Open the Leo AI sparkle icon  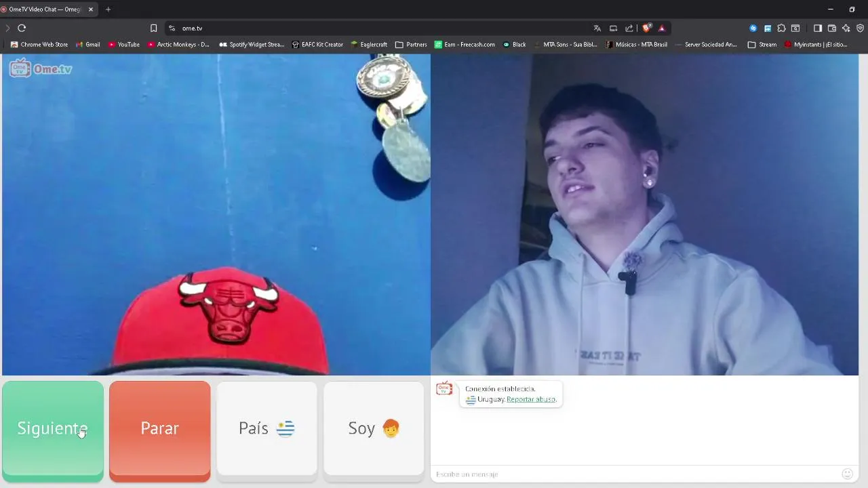[846, 28]
